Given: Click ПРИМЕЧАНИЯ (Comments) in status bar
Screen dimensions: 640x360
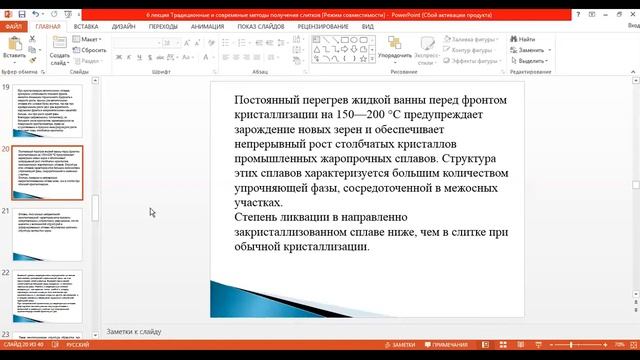Looking at the screenshot, I should coord(446,345).
